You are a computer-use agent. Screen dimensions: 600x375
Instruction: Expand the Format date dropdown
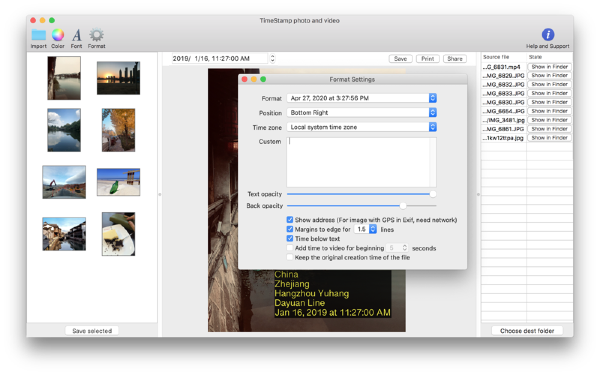362,98
